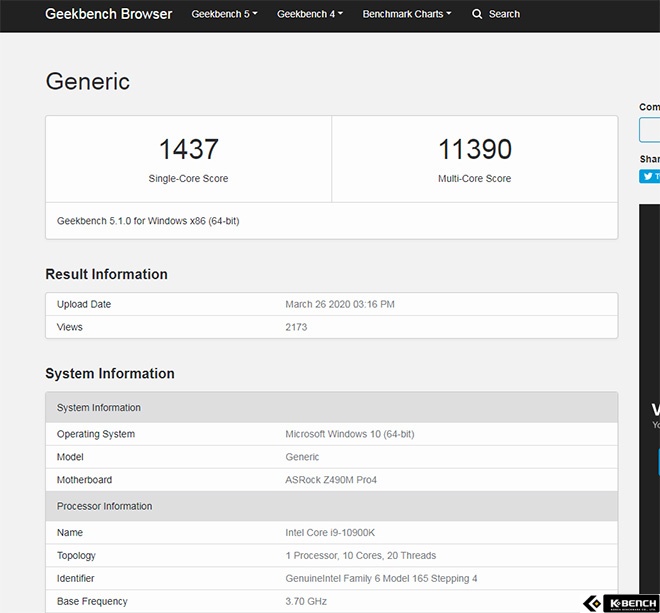
Task: Click the Model row label
Action: 70,457
